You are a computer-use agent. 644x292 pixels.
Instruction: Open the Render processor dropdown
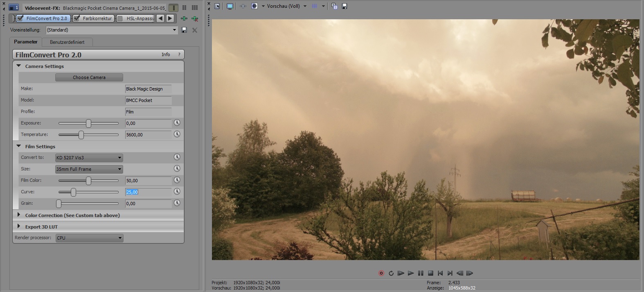pyautogui.click(x=89, y=238)
